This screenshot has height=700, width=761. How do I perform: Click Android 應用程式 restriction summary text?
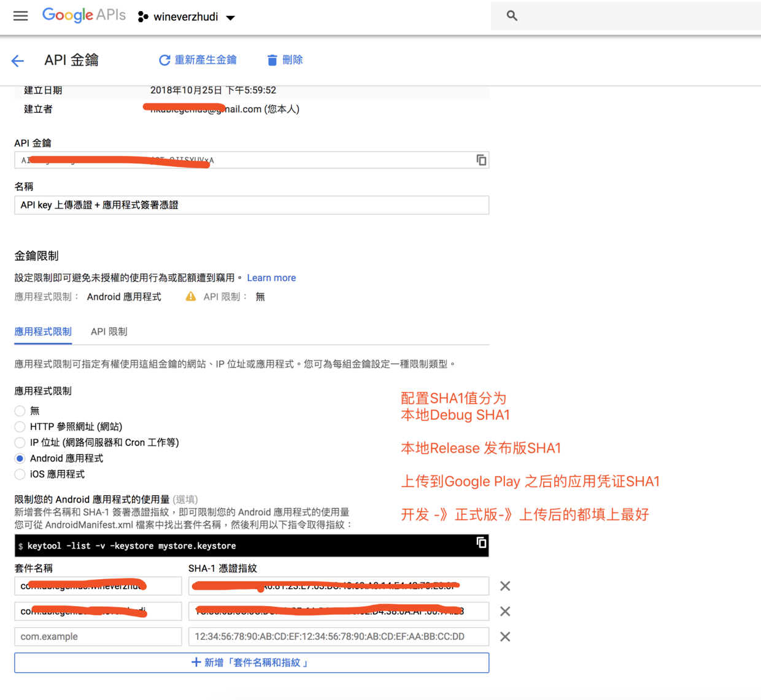pos(124,297)
